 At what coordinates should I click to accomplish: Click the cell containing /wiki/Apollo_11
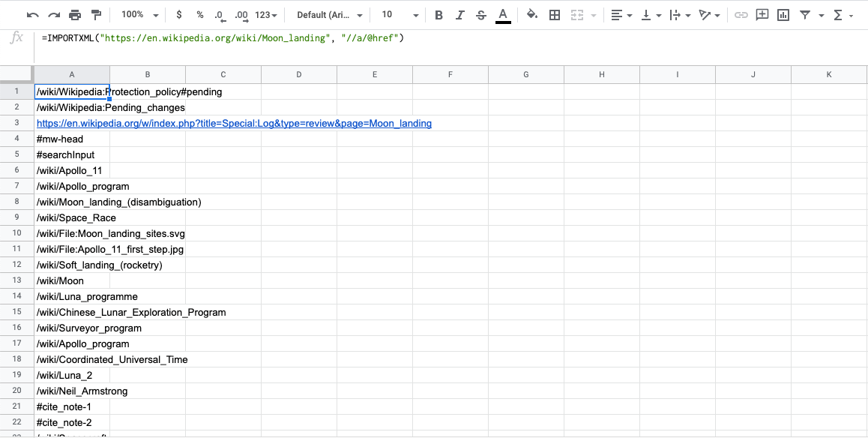point(72,170)
